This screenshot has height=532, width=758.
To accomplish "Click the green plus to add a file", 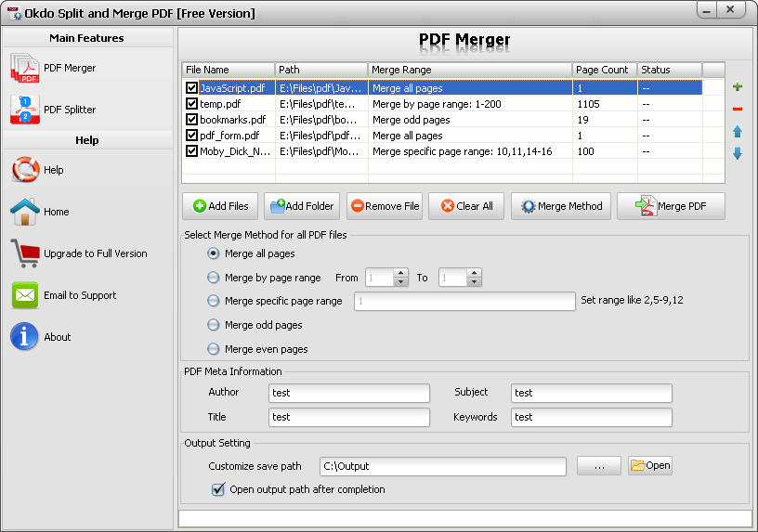I will (738, 87).
